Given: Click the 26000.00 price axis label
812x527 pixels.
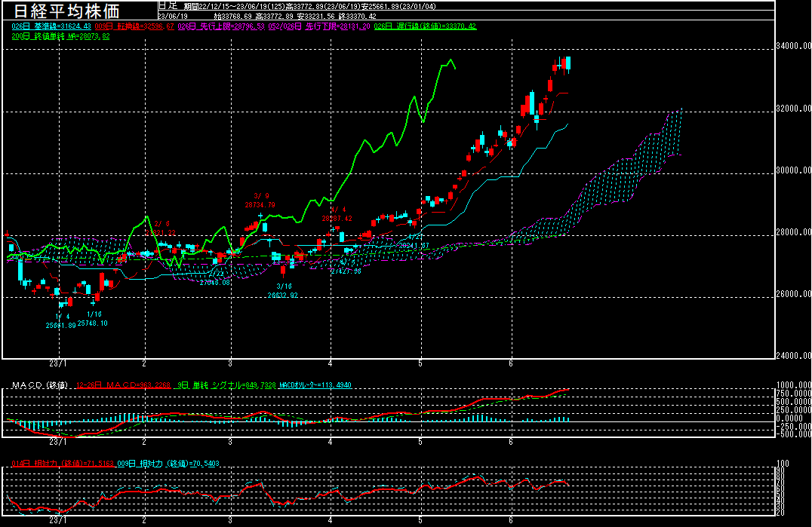Looking at the screenshot, I should pos(793,294).
